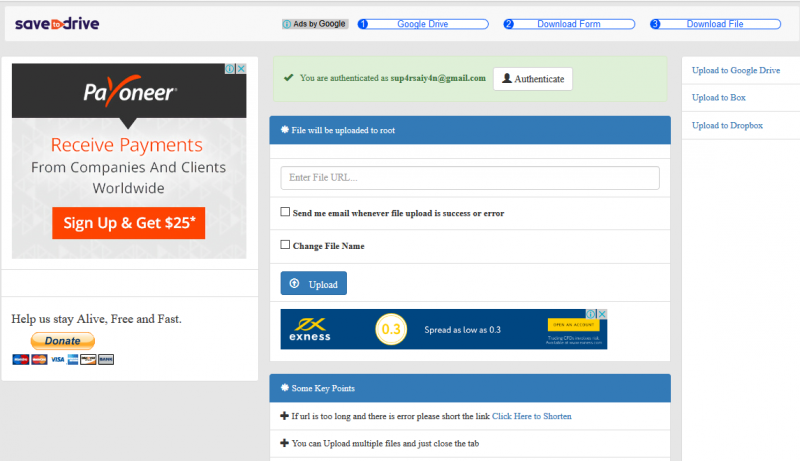Click Help us stay Alive, Free and Fast text
The image size is (800, 461).
[96, 319]
